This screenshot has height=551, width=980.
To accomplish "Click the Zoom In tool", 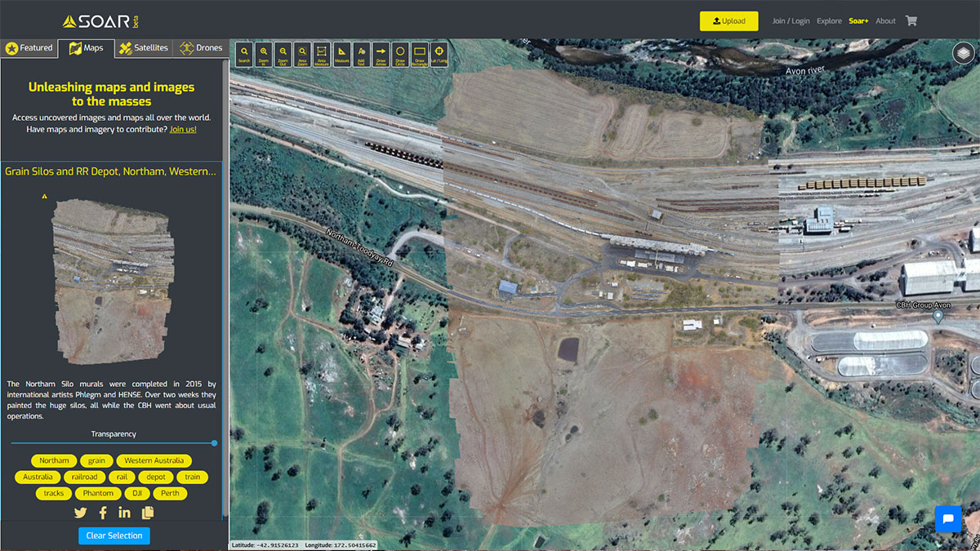I will tap(264, 54).
